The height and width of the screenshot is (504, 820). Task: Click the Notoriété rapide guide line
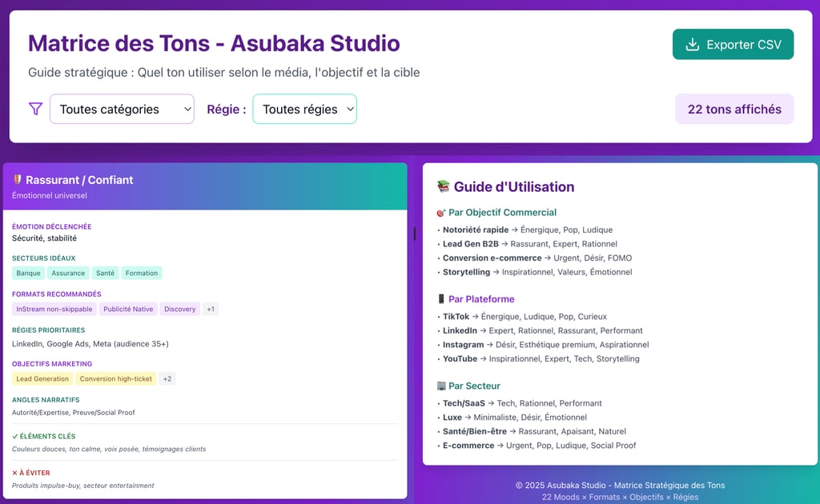coord(525,230)
